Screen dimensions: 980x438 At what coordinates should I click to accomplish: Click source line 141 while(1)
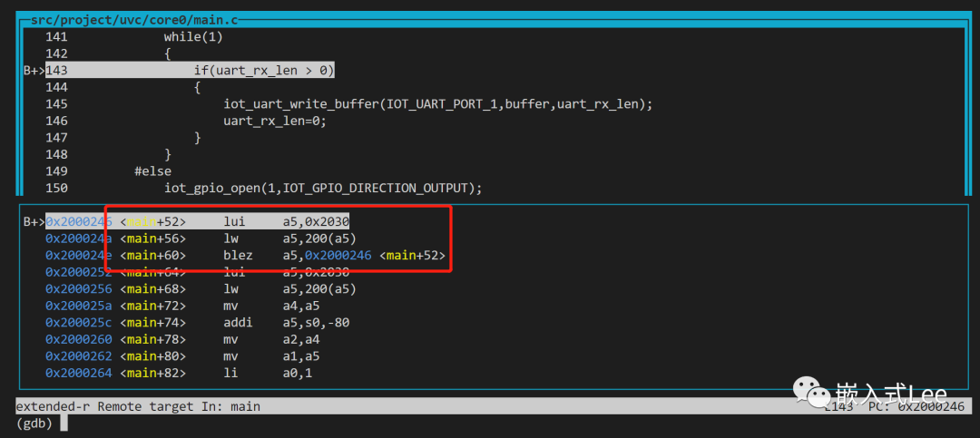(193, 37)
